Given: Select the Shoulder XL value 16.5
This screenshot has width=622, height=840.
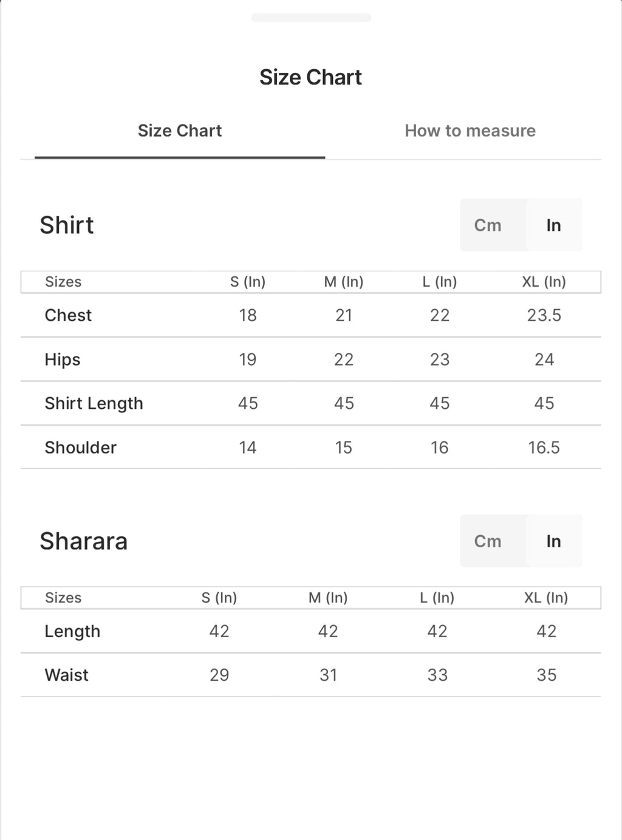Looking at the screenshot, I should (x=544, y=448).
